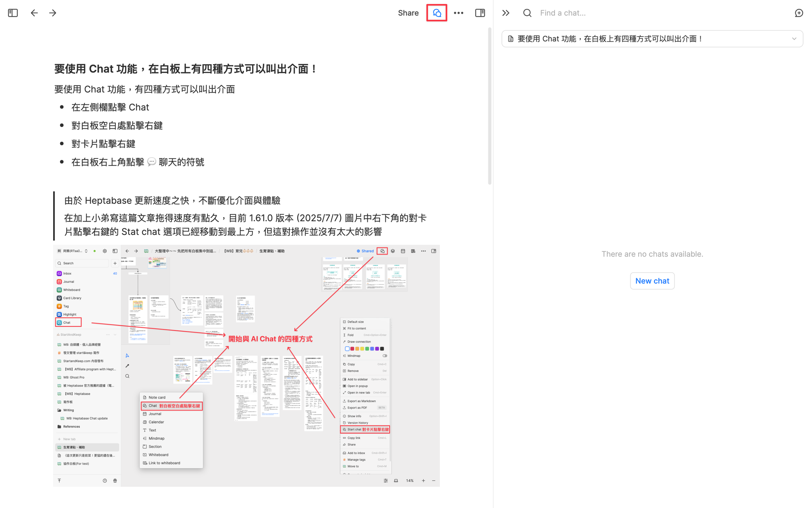Toggle the left sidebar panel icon

pyautogui.click(x=13, y=13)
